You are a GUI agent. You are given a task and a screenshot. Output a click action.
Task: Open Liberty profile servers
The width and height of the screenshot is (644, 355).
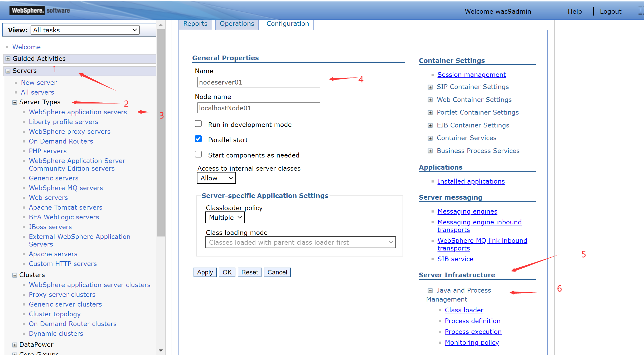64,122
